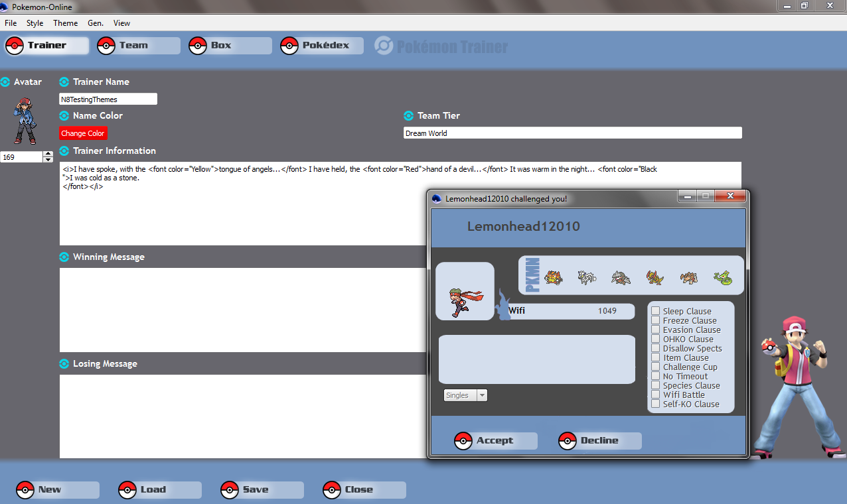
Task: Click the Pokemon-Online app icon in title bar
Action: 4,7
